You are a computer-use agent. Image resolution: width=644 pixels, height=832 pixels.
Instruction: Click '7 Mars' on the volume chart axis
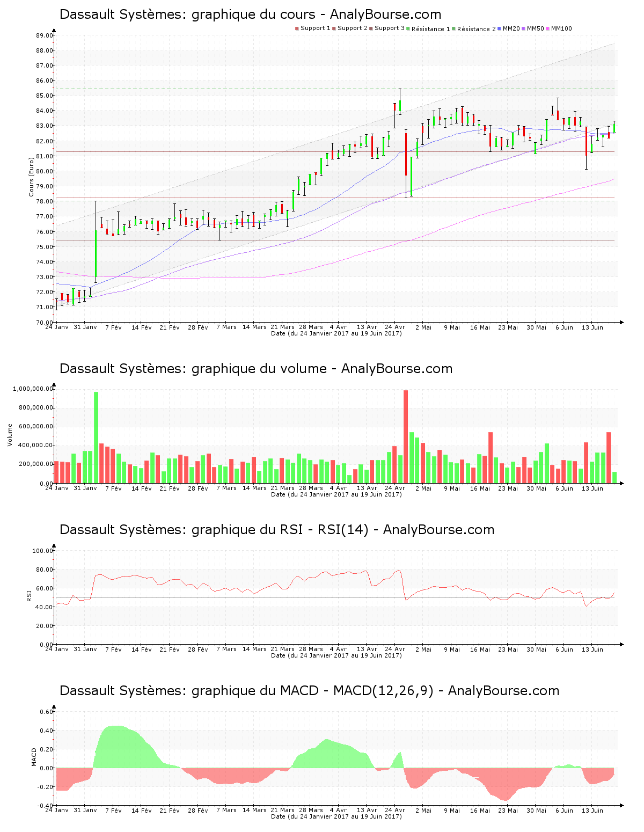[226, 488]
